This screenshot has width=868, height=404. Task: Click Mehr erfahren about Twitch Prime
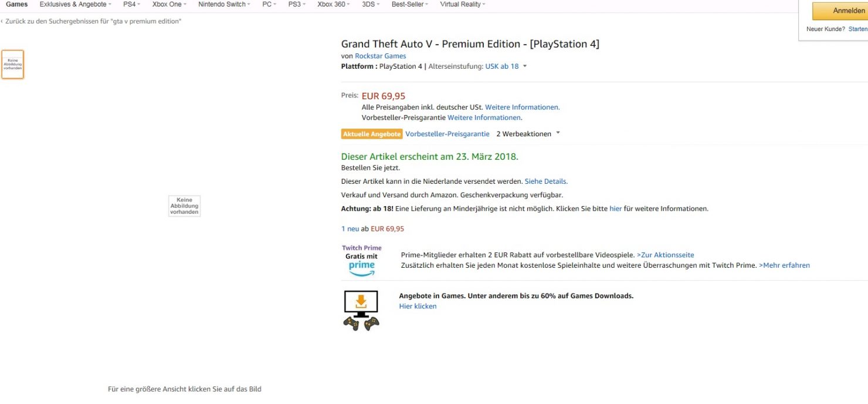click(784, 265)
